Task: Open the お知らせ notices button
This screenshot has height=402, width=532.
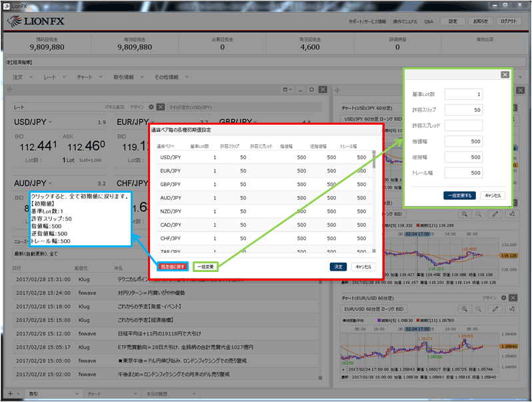Action: coord(481,21)
